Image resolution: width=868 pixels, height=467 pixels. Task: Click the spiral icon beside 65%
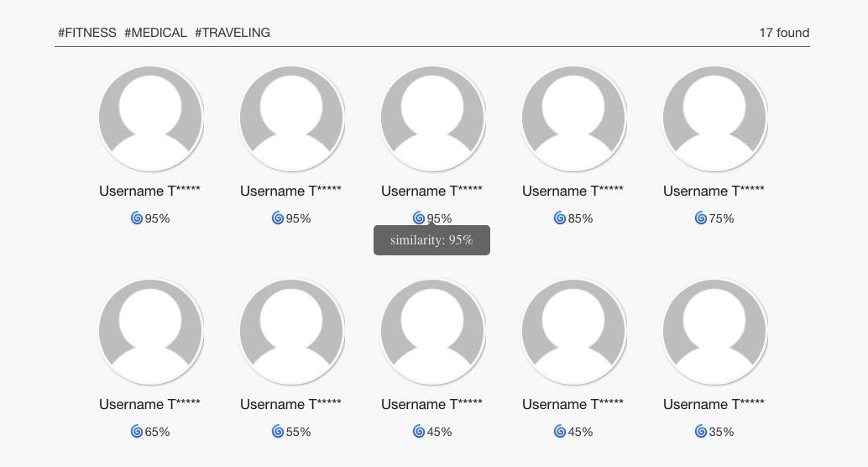(x=136, y=431)
